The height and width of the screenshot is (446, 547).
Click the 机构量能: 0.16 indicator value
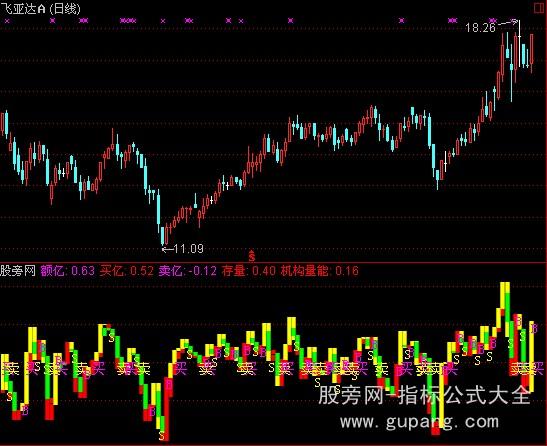click(320, 271)
